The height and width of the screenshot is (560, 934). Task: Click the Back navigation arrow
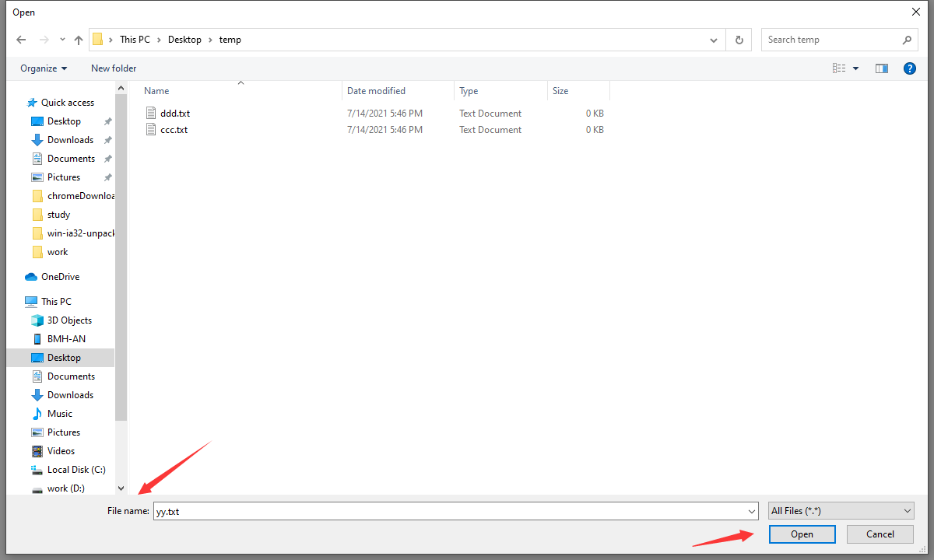[x=21, y=39]
